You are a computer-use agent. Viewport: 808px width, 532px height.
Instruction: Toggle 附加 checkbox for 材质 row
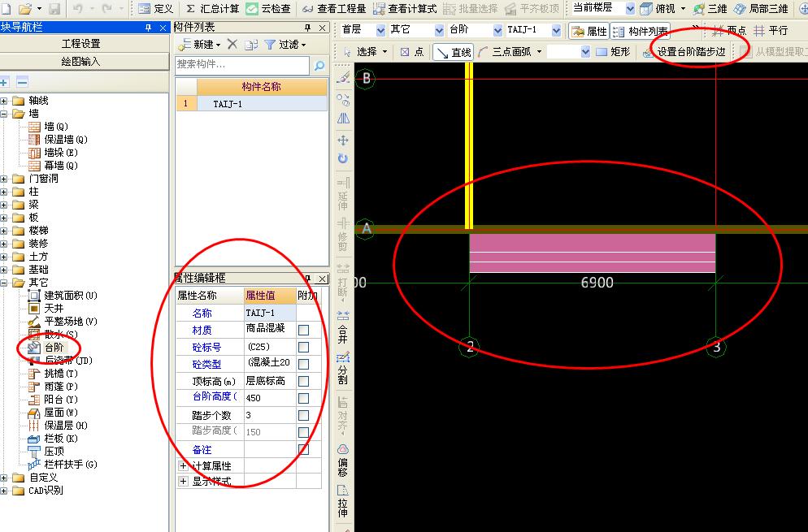click(303, 330)
